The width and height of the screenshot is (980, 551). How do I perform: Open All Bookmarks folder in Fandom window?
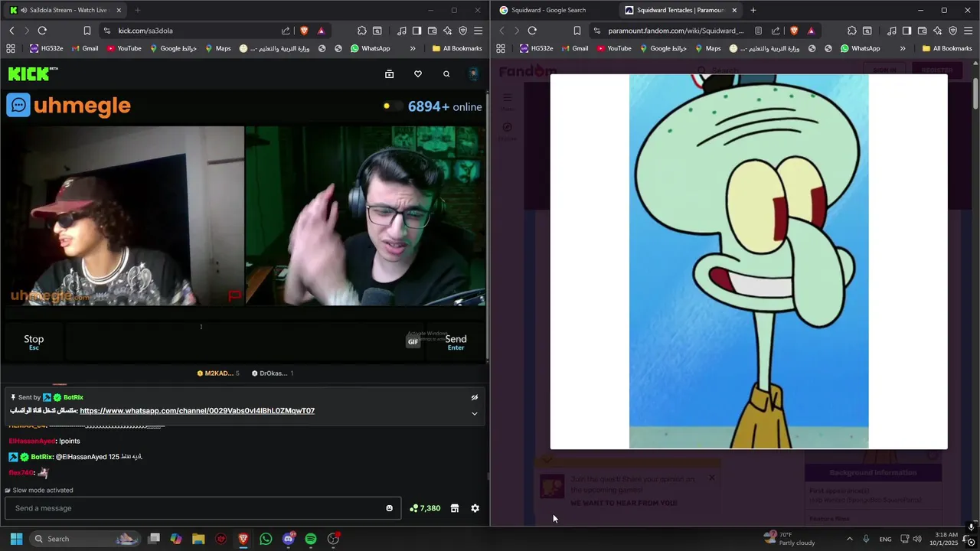[x=947, y=48]
